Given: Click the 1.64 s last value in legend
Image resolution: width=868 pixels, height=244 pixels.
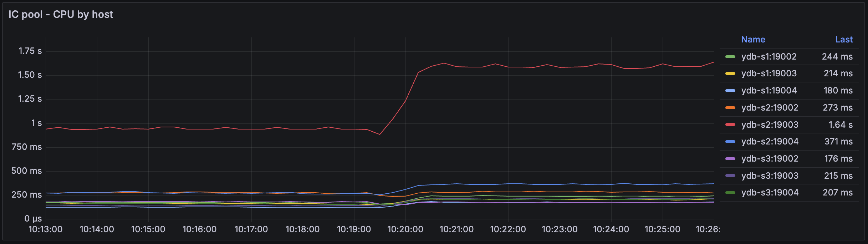Looking at the screenshot, I should (x=840, y=125).
